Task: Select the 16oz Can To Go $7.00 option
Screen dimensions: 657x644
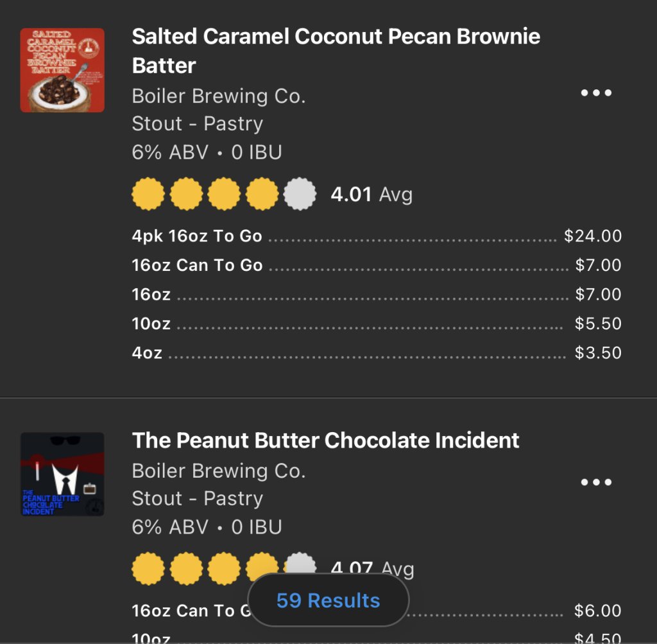Action: (x=376, y=265)
